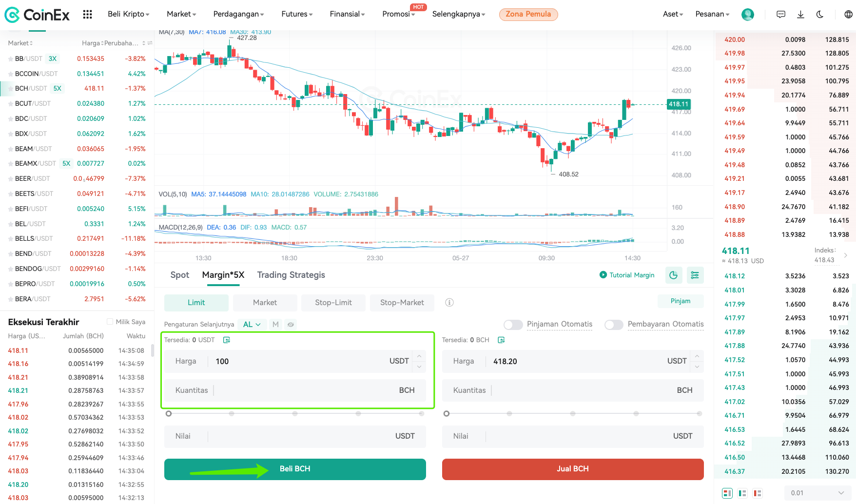Click transfer icon next to Tersedia USDT
This screenshot has width=856, height=504.
(x=227, y=340)
